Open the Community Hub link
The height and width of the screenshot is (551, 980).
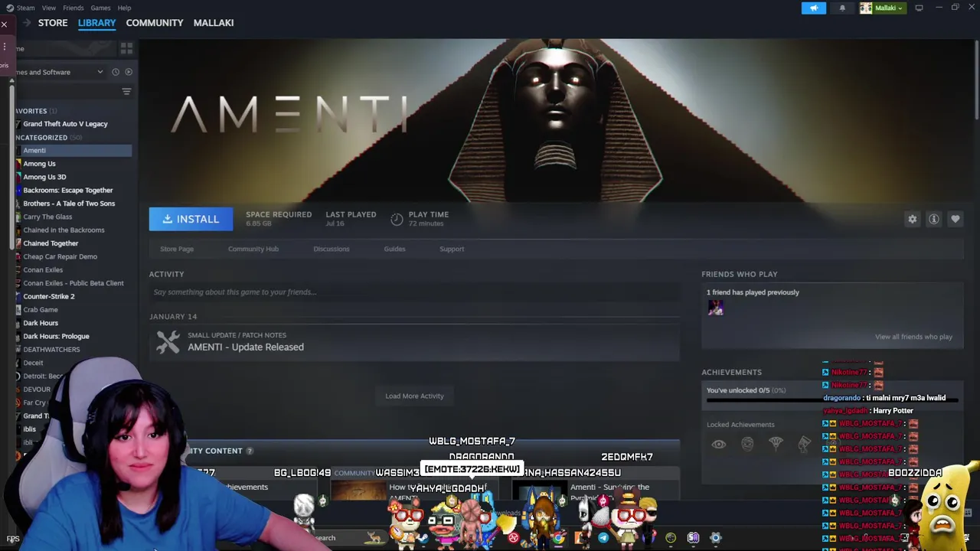click(x=253, y=249)
